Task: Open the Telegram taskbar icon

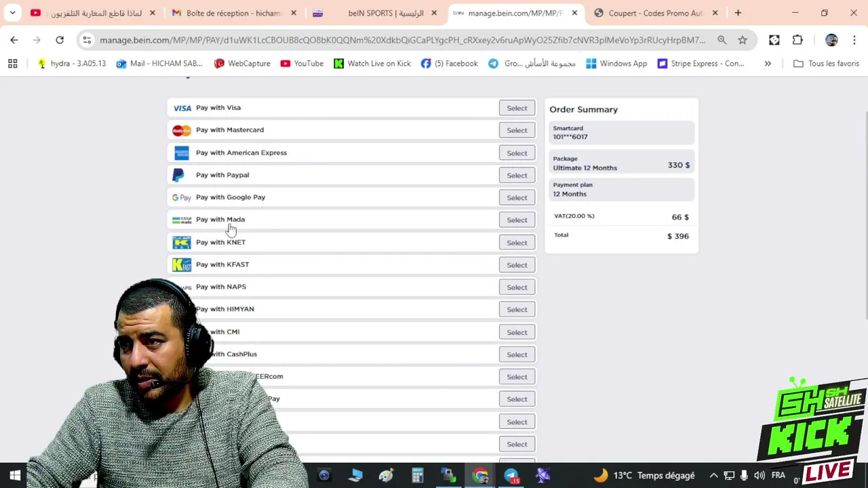Action: 511,476
